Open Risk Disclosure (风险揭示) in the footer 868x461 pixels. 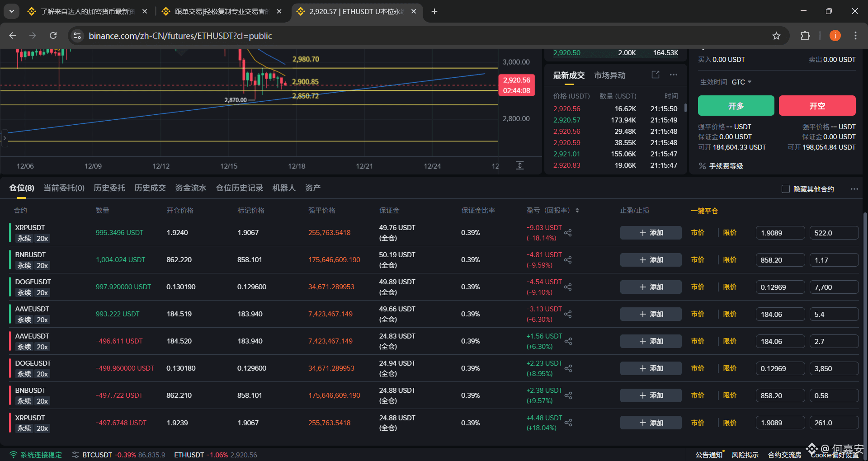point(745,455)
